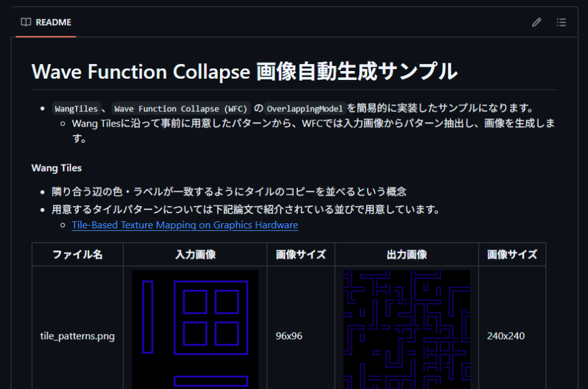Click the 出力画像 column header
Screen dimensions: 588x389
(406, 255)
